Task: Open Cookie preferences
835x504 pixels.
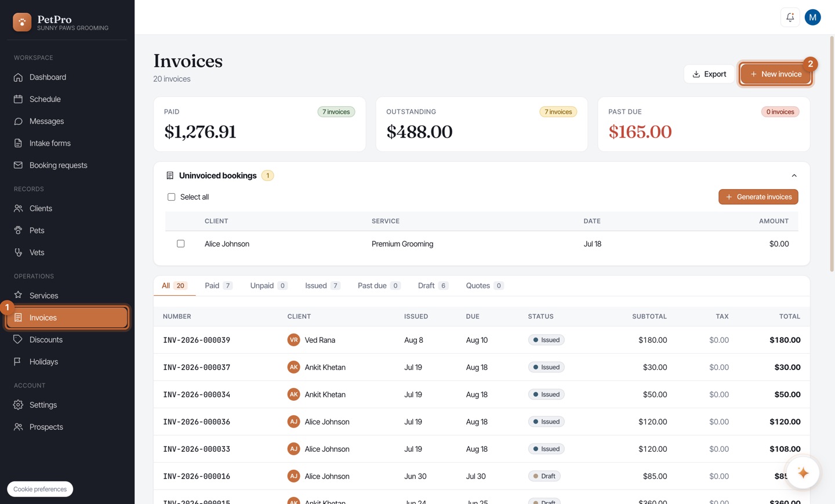Action: [40, 489]
